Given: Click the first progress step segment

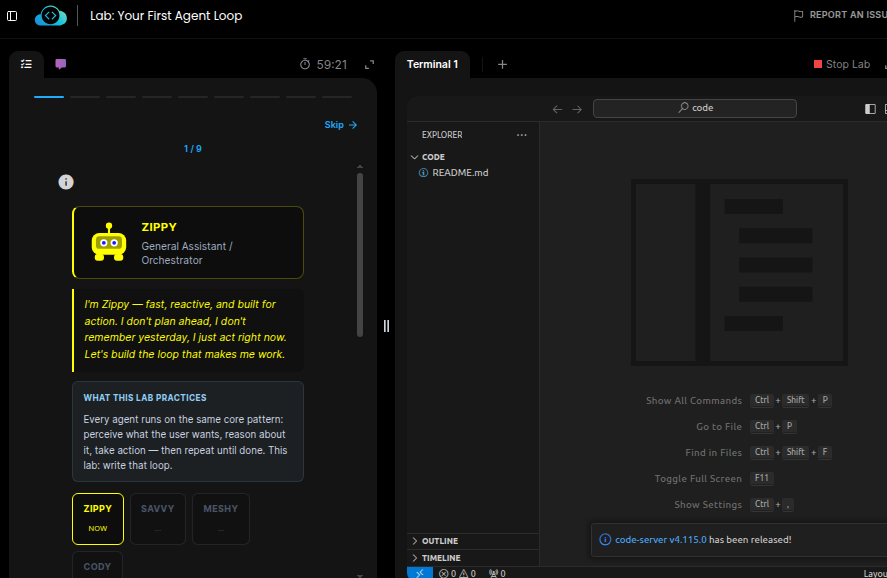Looking at the screenshot, I should pos(49,97).
